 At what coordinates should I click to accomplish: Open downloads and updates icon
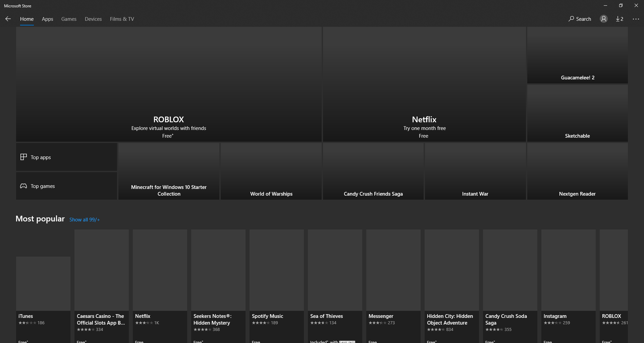(620, 19)
